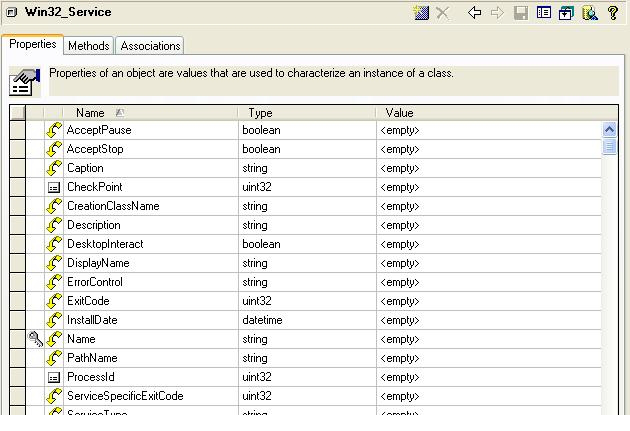
Task: Open help with the question mark icon
Action: (x=613, y=13)
